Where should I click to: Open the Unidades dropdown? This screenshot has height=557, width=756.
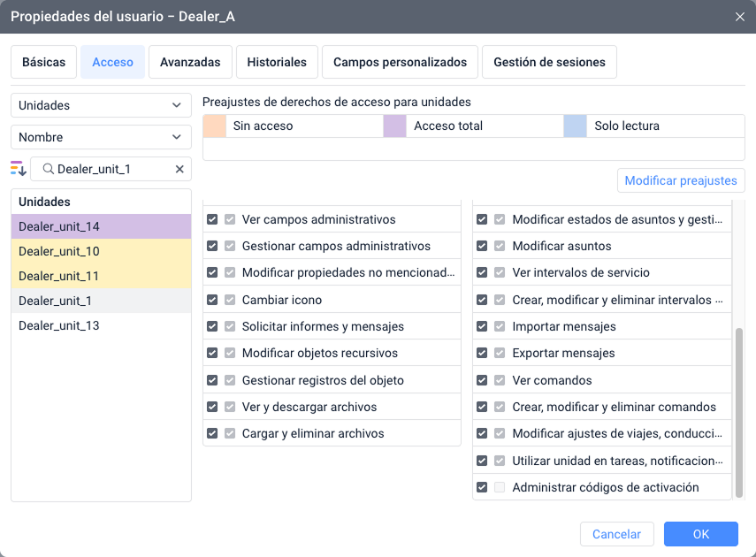(x=101, y=105)
